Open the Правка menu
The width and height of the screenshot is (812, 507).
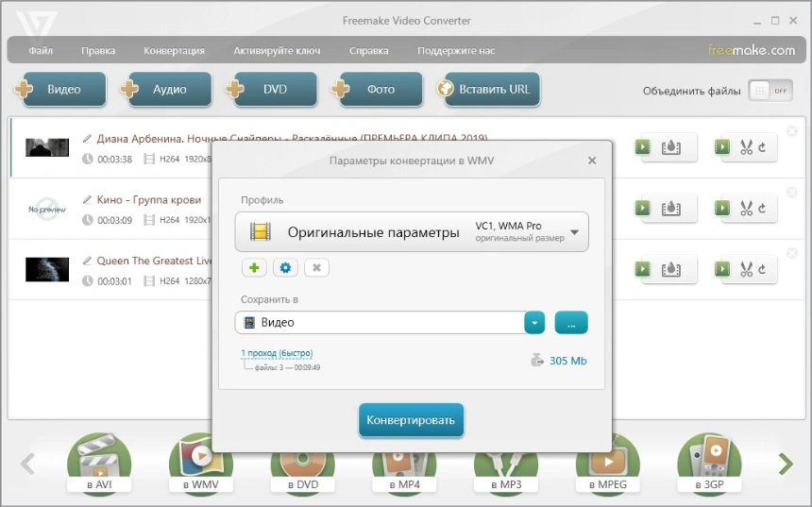tap(98, 51)
